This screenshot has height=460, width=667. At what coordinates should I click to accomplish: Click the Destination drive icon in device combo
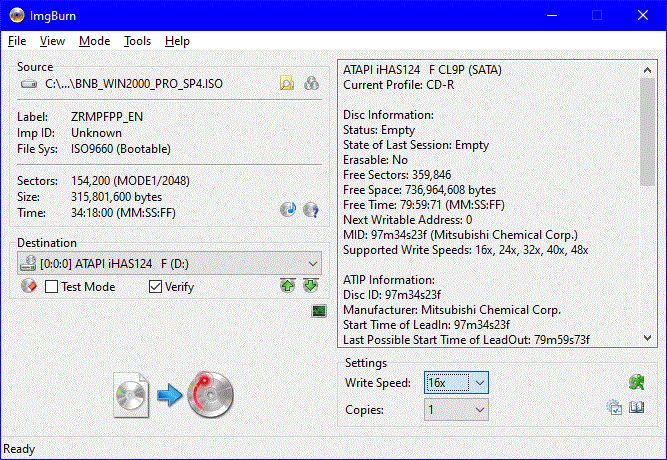tap(29, 263)
